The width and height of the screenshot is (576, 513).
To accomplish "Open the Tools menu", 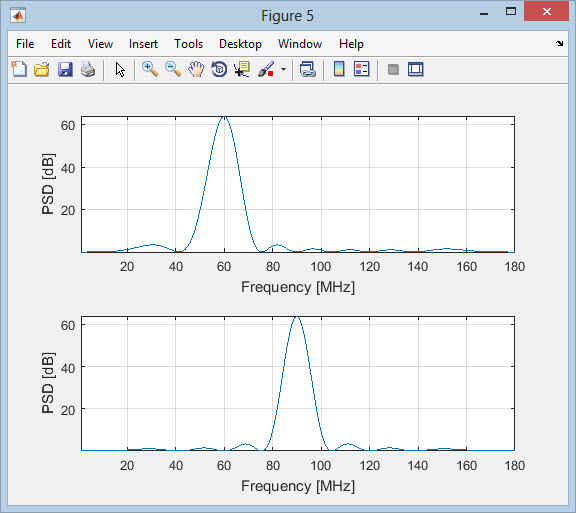I will click(x=188, y=44).
